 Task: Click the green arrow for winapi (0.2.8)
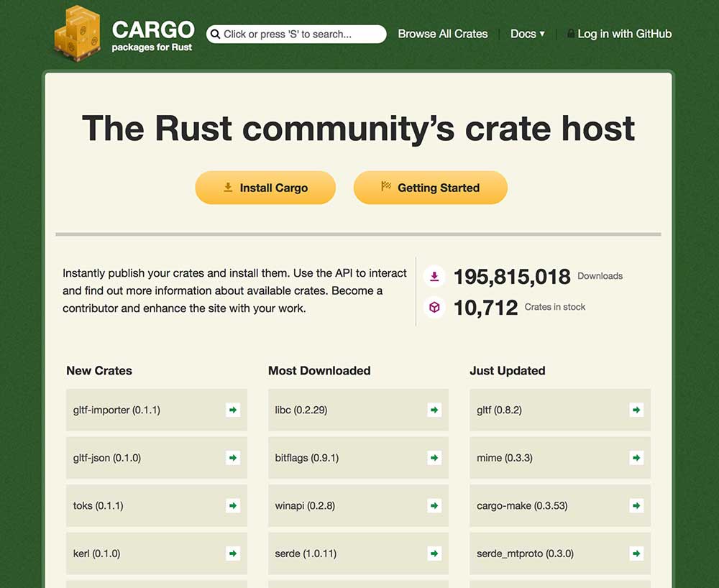tap(434, 505)
